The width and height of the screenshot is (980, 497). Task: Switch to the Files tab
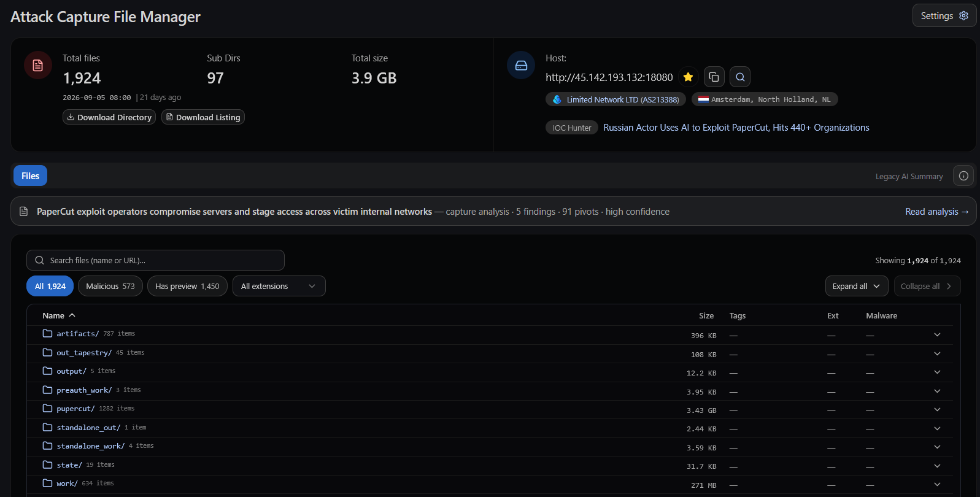[x=31, y=175]
